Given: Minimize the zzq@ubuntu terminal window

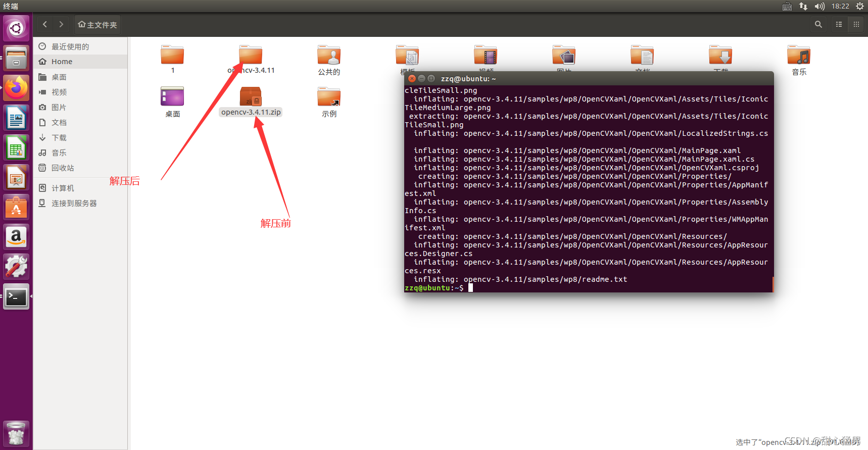Looking at the screenshot, I should (421, 78).
